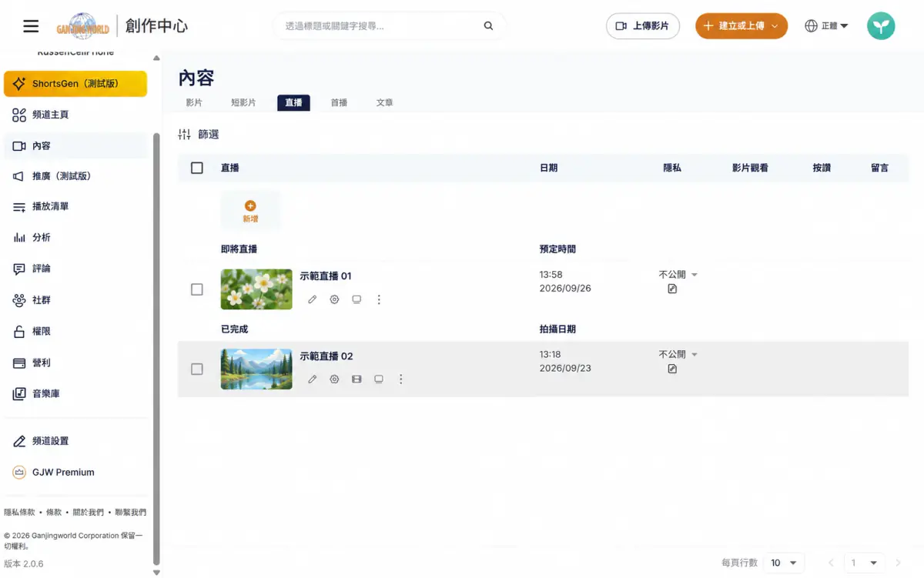The width and height of the screenshot is (924, 578).
Task: Expand 不公開 privacy dropdown for 示範直播 01
Action: (x=678, y=275)
